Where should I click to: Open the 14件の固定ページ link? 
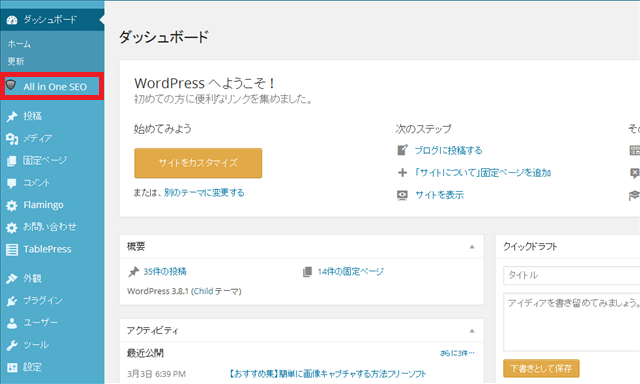coord(351,271)
